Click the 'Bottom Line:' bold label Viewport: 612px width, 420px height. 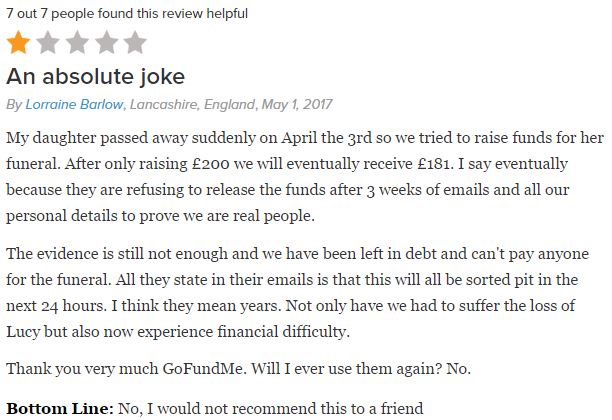60,409
